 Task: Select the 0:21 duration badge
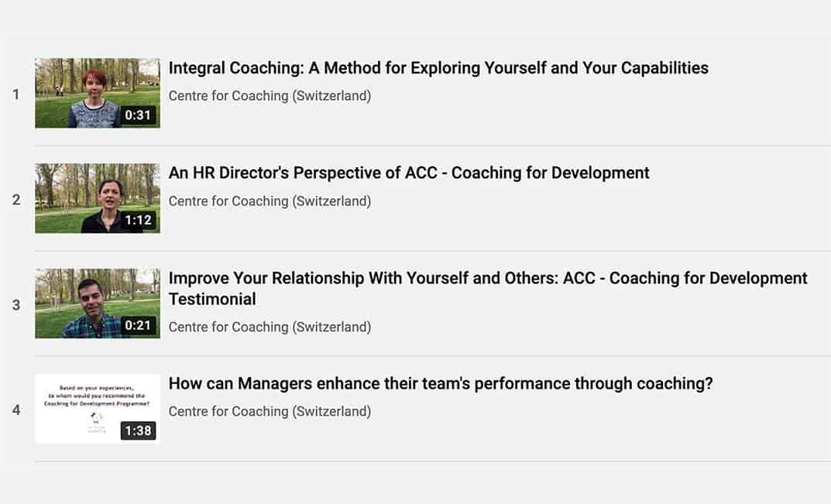(138, 325)
